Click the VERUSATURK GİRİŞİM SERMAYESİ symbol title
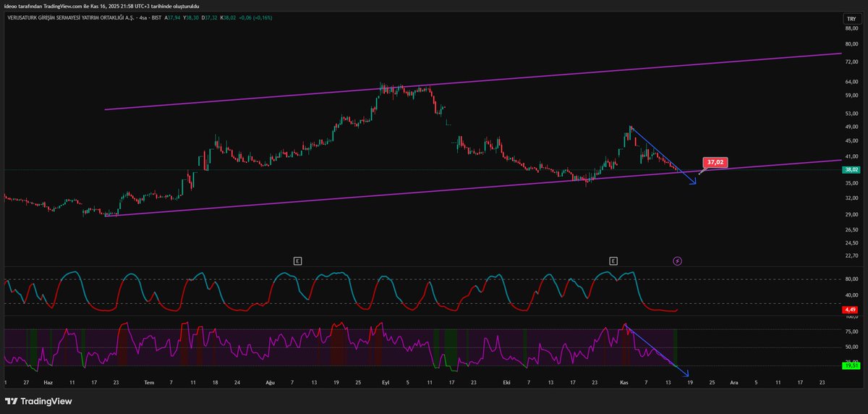The image size is (868, 414). click(x=70, y=17)
